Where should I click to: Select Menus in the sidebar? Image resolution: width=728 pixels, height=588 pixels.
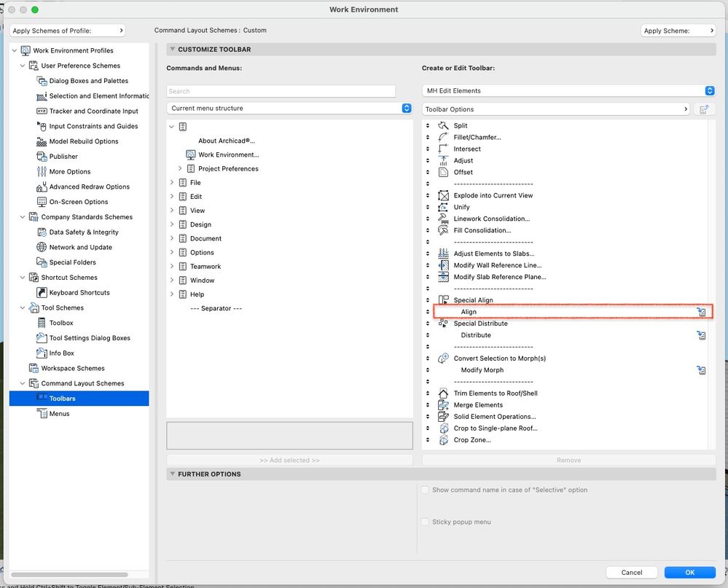(x=59, y=414)
